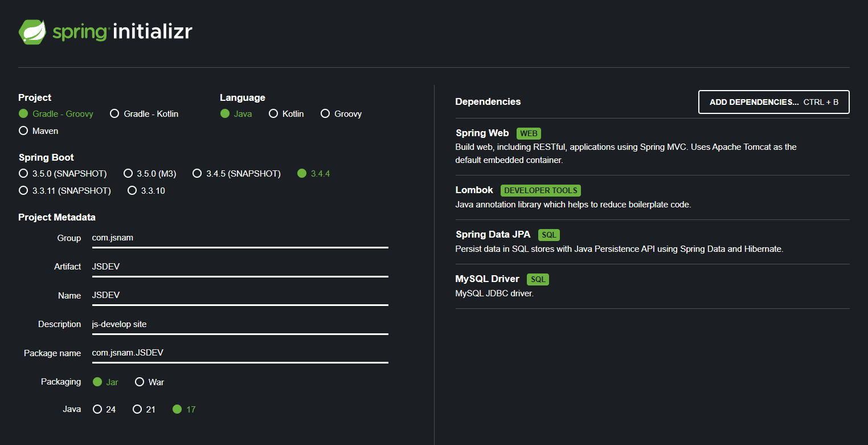Choose Java version 21

point(144,410)
